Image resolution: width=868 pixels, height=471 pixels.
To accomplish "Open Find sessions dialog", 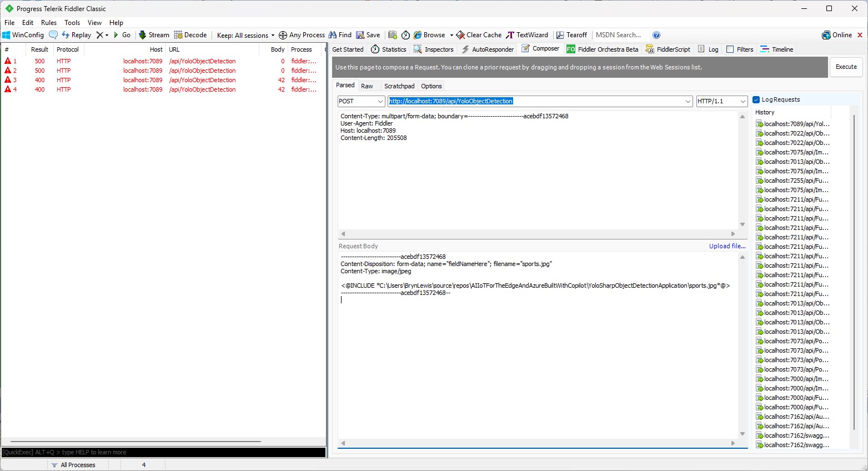I will coord(340,35).
